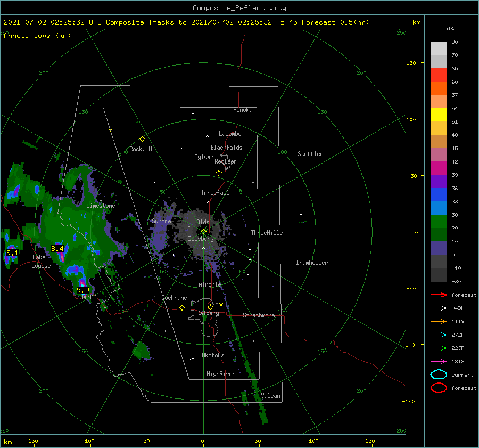
Task: Click the Ponoka city label
Action: [243, 110]
